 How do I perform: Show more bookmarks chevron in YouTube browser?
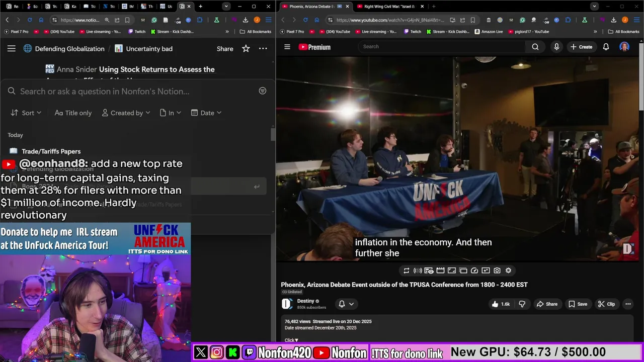(x=595, y=31)
